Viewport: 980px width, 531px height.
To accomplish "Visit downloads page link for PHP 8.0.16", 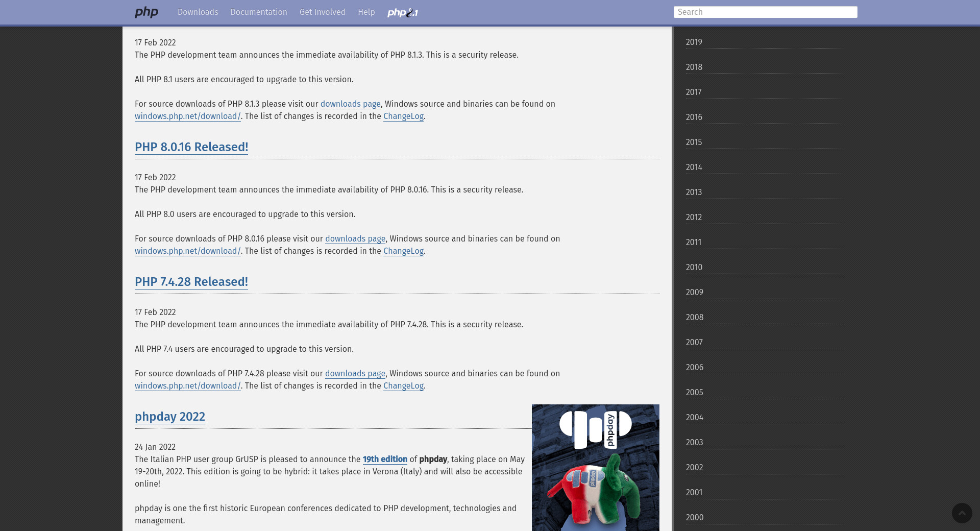I will (x=355, y=239).
